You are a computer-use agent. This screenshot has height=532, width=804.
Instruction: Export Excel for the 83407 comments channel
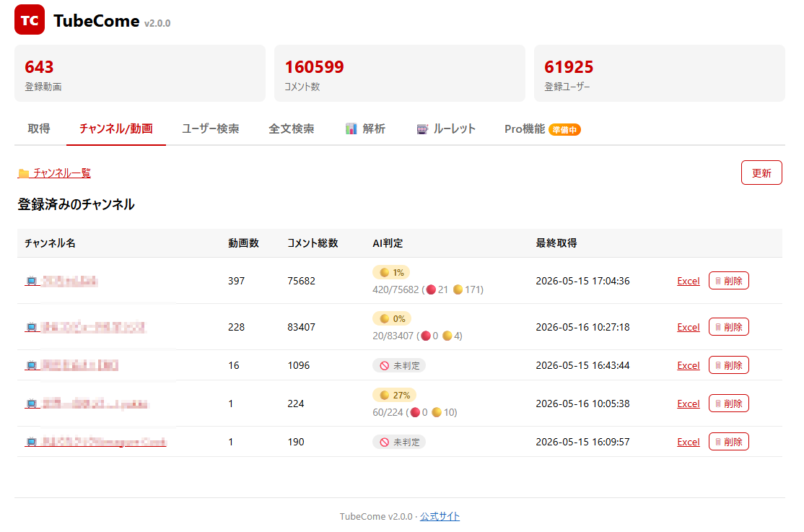coord(688,327)
